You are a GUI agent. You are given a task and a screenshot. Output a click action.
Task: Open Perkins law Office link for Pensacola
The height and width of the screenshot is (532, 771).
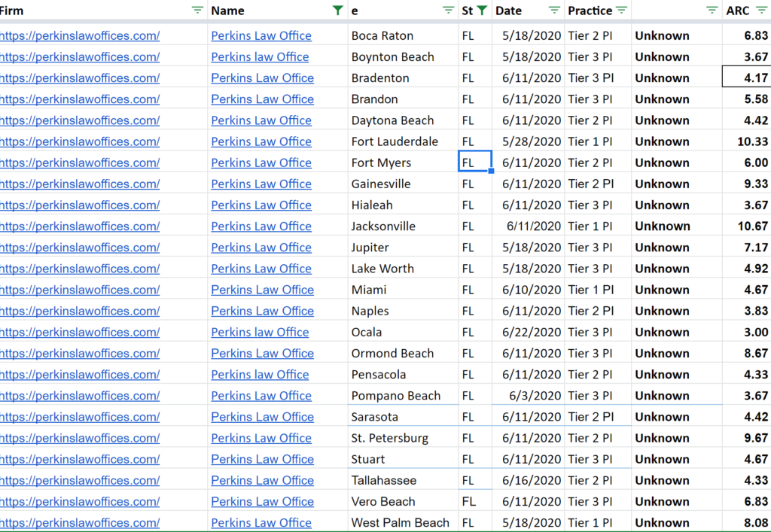click(260, 374)
